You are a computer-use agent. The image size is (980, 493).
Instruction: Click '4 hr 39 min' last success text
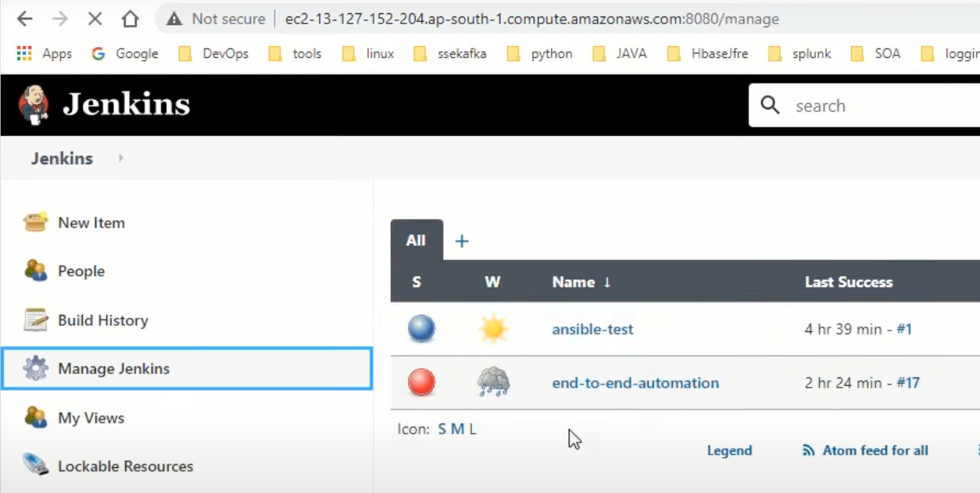843,329
